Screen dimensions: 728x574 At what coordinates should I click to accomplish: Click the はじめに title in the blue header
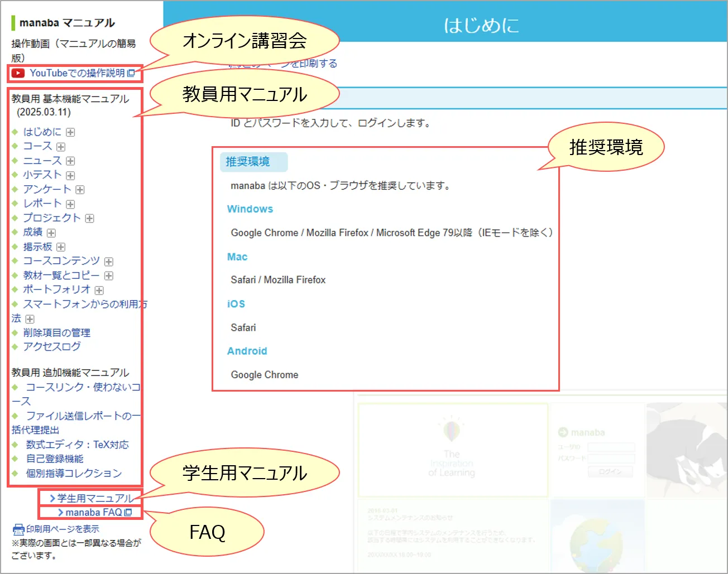tap(481, 25)
